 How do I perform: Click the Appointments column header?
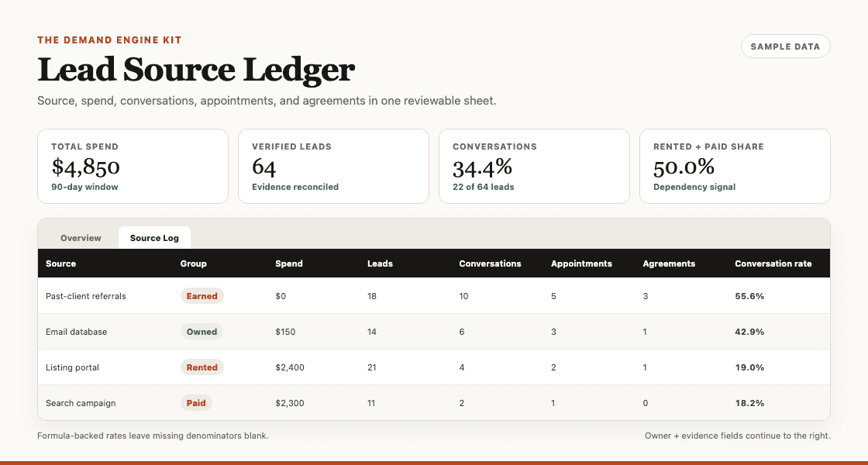(x=581, y=263)
